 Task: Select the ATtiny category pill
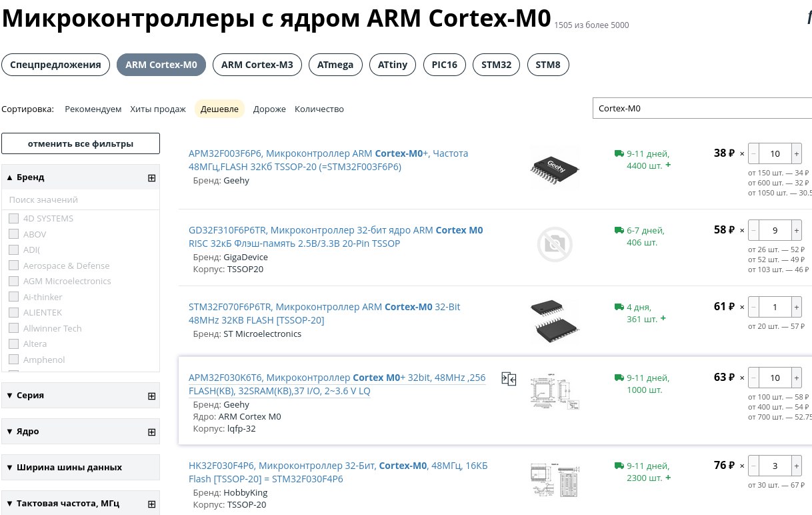393,65
